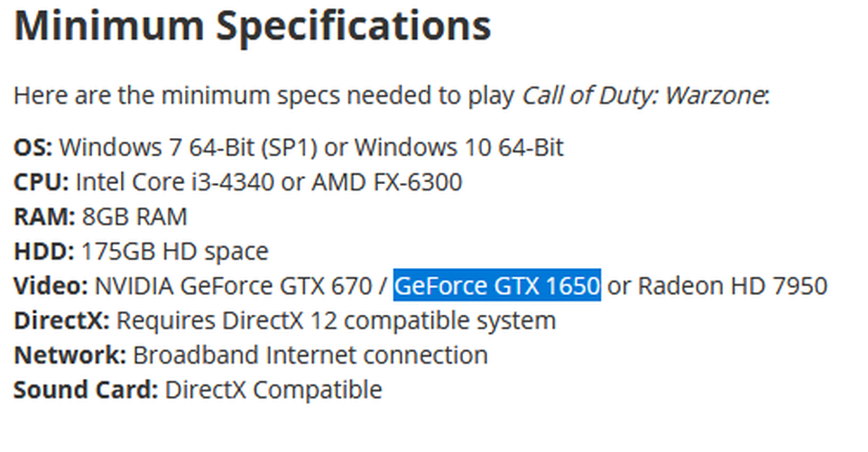Click the NVIDIA GeForce GTX 670 text
The width and height of the screenshot is (868, 452).
pos(233,286)
